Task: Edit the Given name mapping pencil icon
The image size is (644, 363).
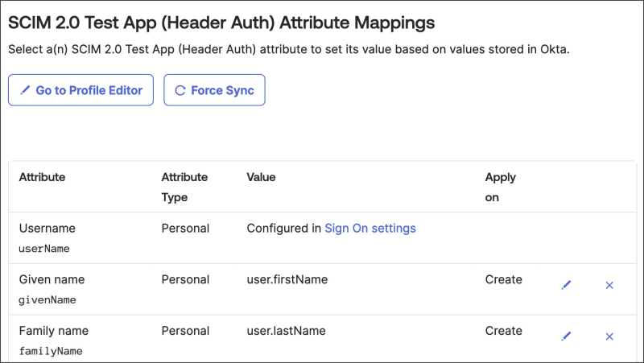Action: click(x=566, y=285)
